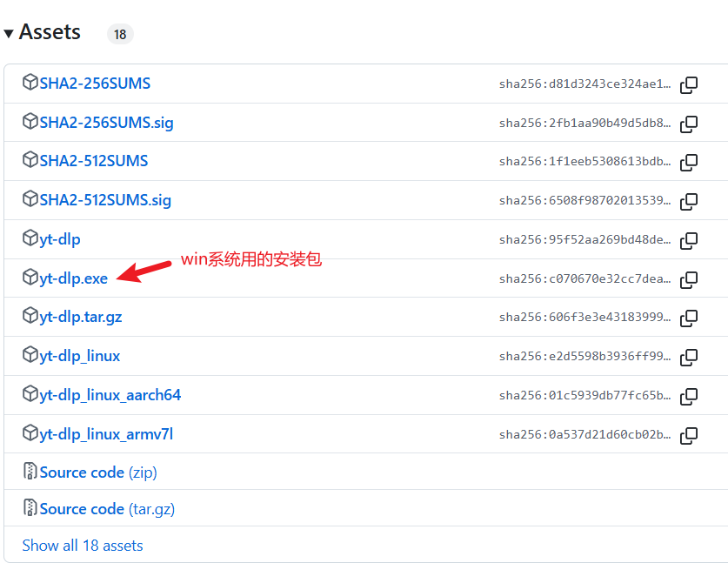Copy sha256 hash of SHA2-512SUMS.sig

pos(689,201)
